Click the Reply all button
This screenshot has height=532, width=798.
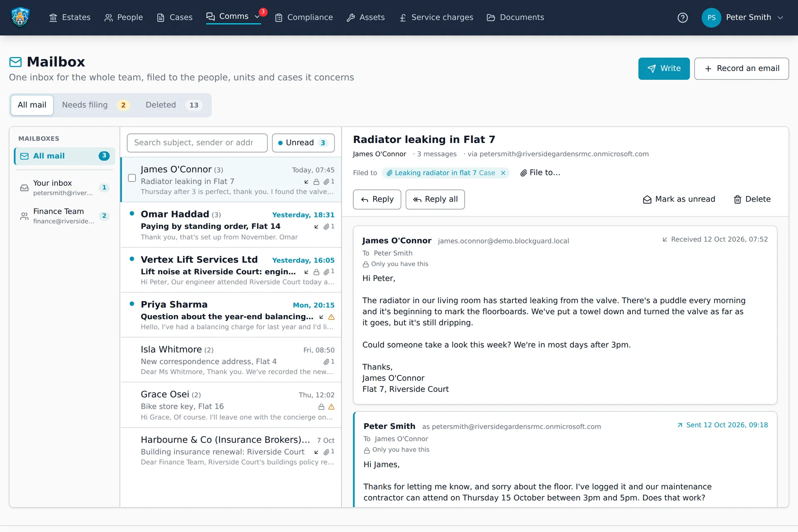[x=435, y=199]
